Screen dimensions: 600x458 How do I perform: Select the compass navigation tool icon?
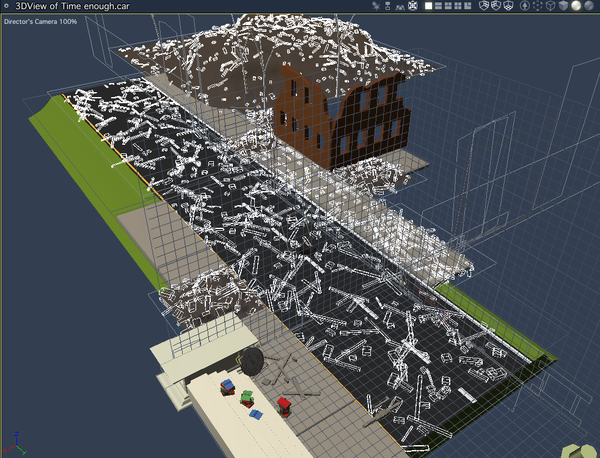412,6
